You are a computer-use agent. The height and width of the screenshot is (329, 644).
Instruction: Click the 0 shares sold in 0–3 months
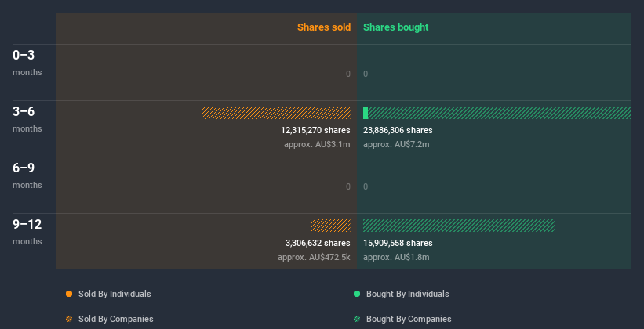(348, 74)
